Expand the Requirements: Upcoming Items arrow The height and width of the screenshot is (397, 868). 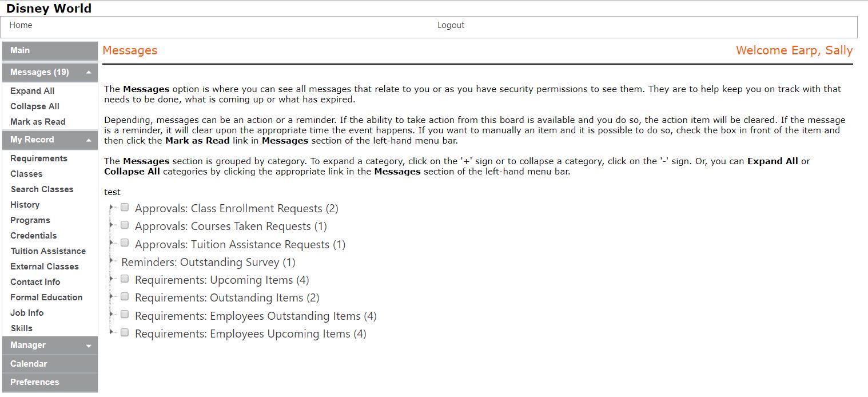point(111,279)
